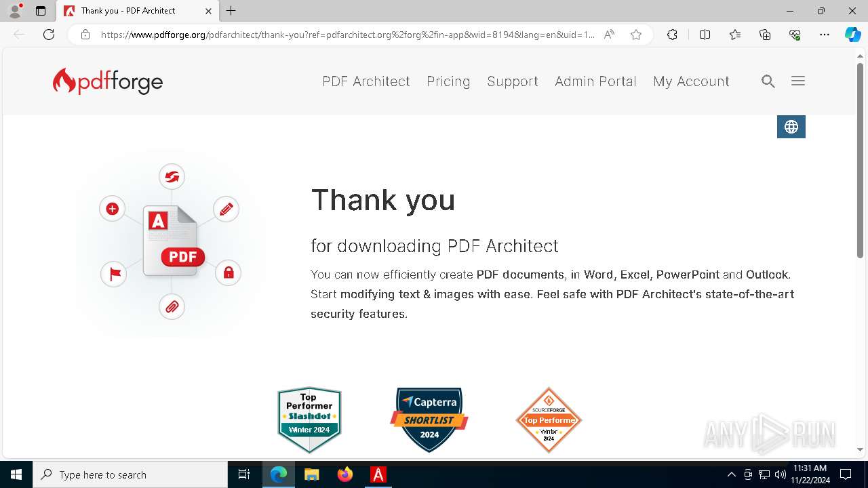The width and height of the screenshot is (868, 488).
Task: Toggle Read aloud in address bar
Action: (609, 35)
